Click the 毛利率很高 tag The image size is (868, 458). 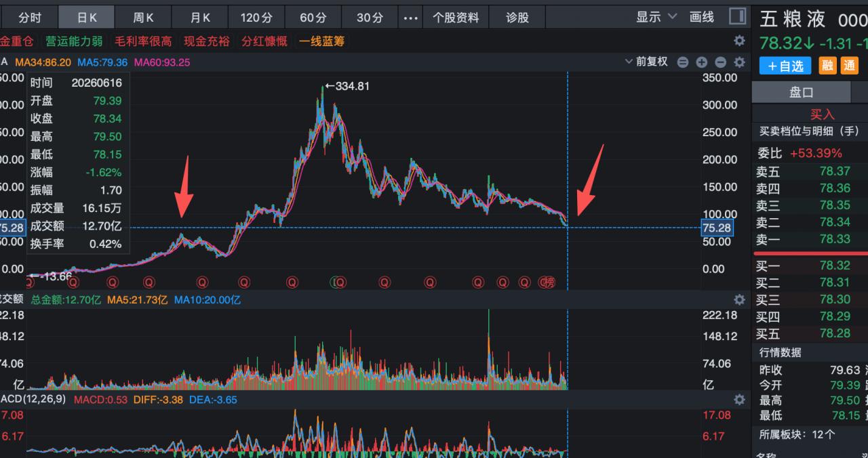coord(143,41)
